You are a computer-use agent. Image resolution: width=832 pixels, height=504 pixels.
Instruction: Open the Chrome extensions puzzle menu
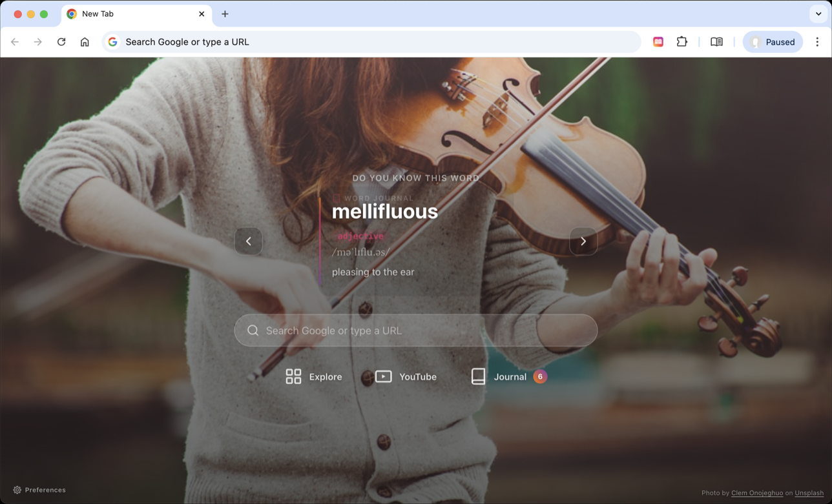tap(682, 41)
